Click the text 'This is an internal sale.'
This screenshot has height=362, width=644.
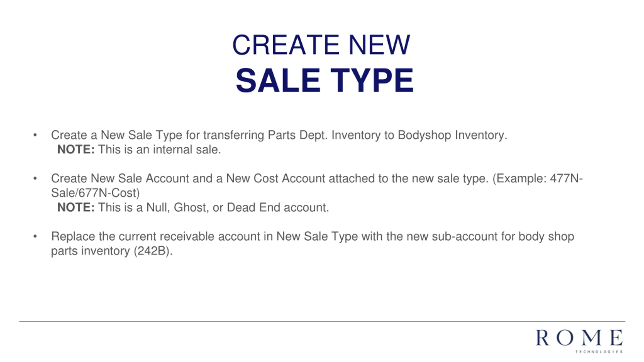tap(159, 150)
